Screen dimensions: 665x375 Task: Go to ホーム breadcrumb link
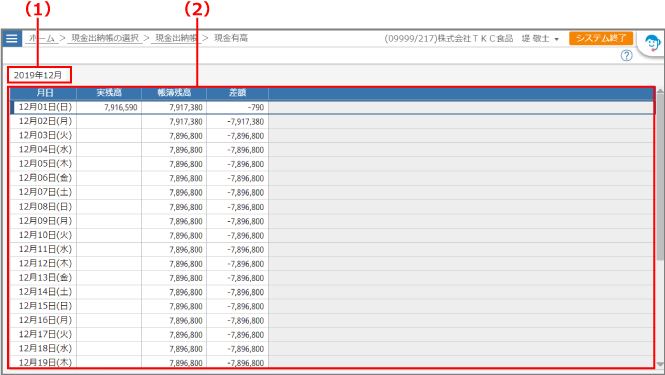(42, 38)
